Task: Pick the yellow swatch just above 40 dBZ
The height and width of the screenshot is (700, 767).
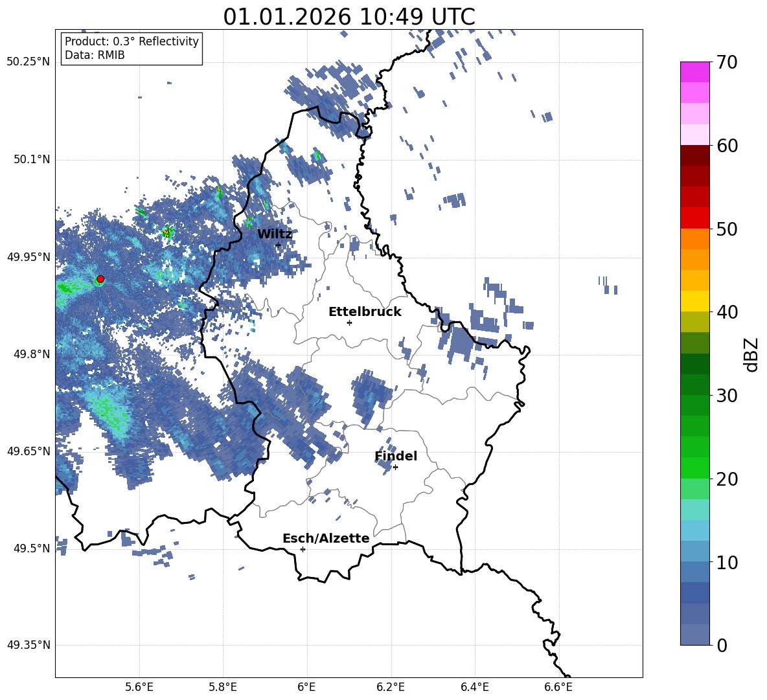Action: [x=694, y=301]
